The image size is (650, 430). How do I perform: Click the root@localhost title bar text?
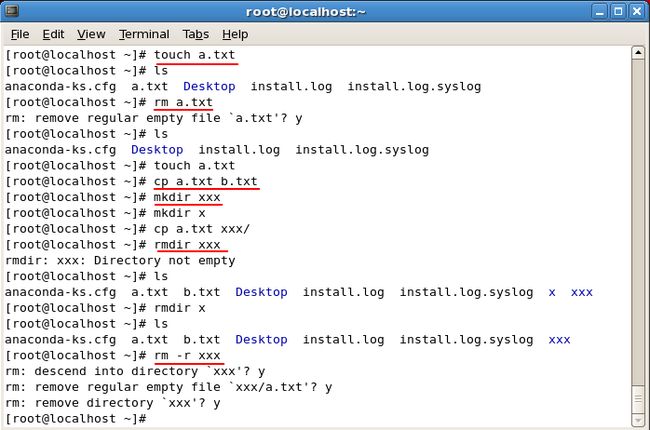pyautogui.click(x=306, y=12)
